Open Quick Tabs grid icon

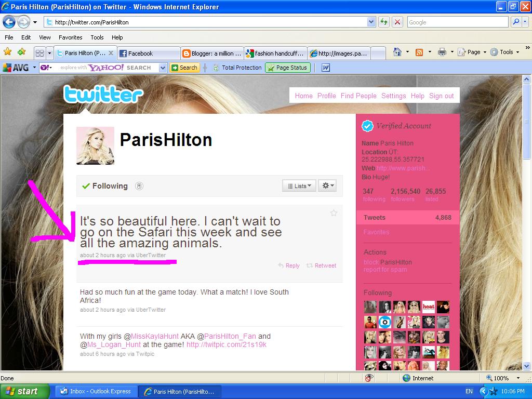point(39,53)
